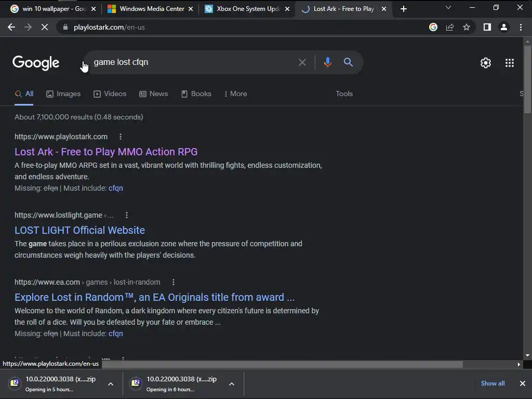This screenshot has width=532, height=399.
Task: Open options for playlostark.com result
Action: coord(121,137)
